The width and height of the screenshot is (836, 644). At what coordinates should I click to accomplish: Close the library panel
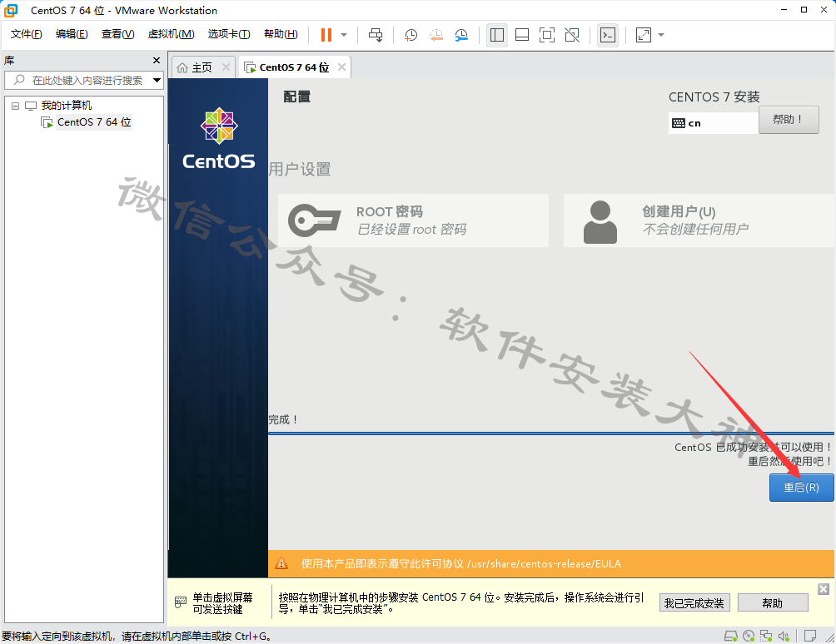coord(157,60)
